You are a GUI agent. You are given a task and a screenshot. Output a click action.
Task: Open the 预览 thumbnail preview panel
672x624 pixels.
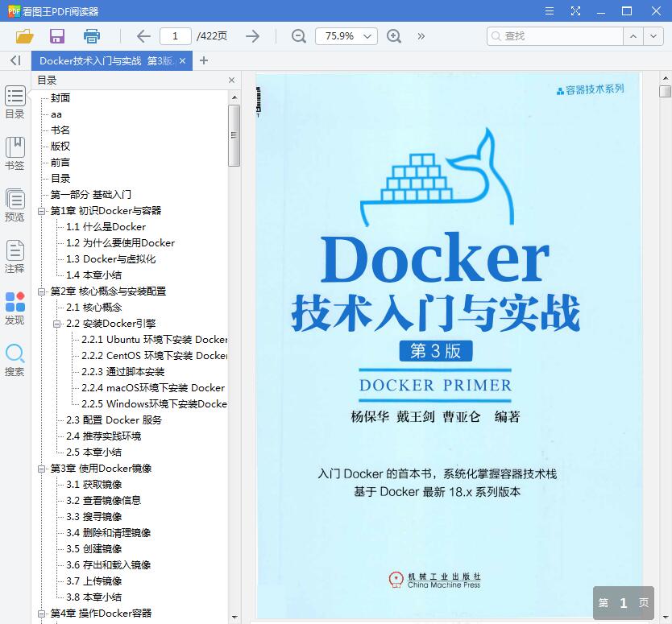click(x=15, y=205)
